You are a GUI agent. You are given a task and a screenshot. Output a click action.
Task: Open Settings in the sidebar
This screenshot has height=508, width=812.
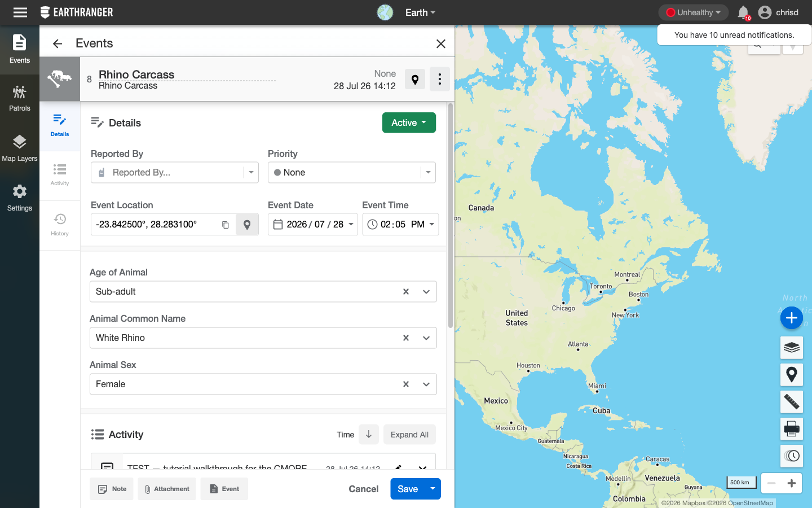click(x=20, y=198)
